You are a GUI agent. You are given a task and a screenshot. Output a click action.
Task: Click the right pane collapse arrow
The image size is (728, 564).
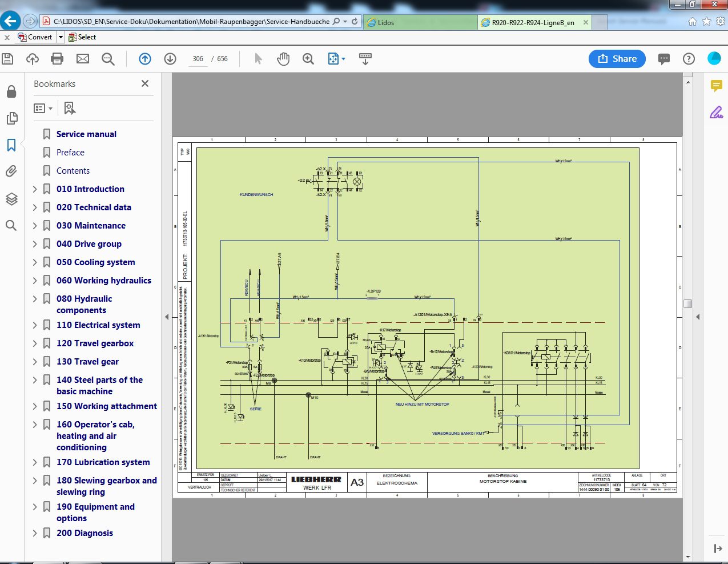coord(698,317)
